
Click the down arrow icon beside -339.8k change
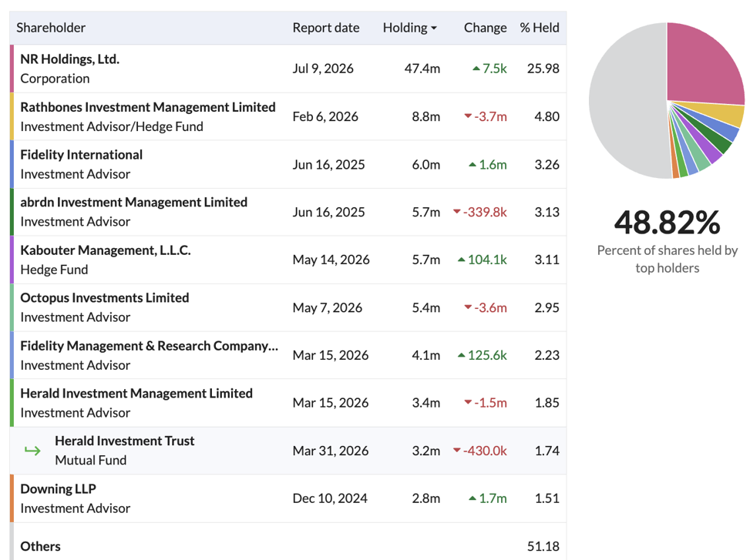pyautogui.click(x=457, y=212)
